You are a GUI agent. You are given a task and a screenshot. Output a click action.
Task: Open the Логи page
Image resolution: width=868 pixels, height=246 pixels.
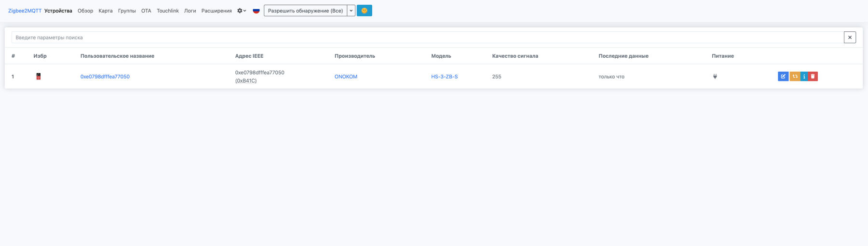coord(190,11)
